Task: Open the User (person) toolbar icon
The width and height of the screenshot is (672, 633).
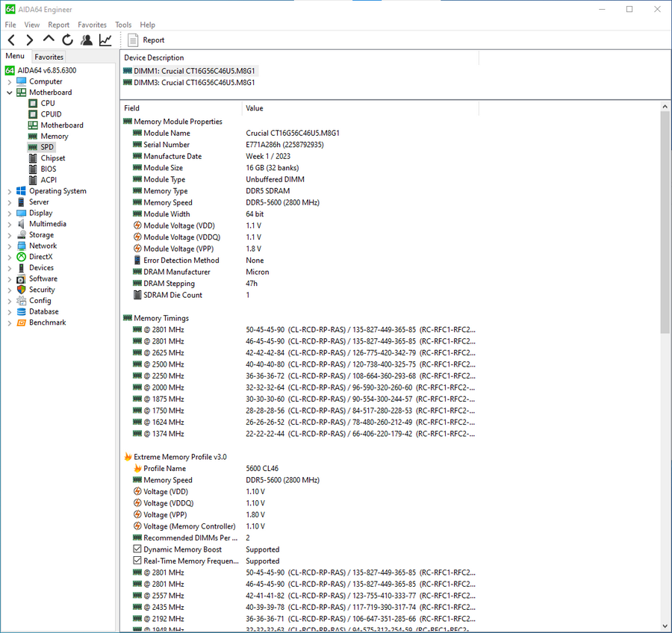Action: click(x=87, y=40)
